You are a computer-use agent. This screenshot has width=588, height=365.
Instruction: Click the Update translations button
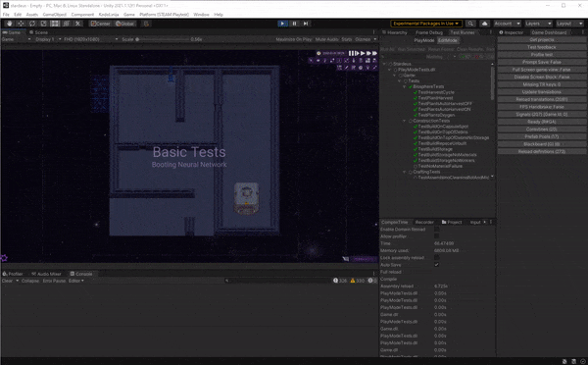(542, 92)
